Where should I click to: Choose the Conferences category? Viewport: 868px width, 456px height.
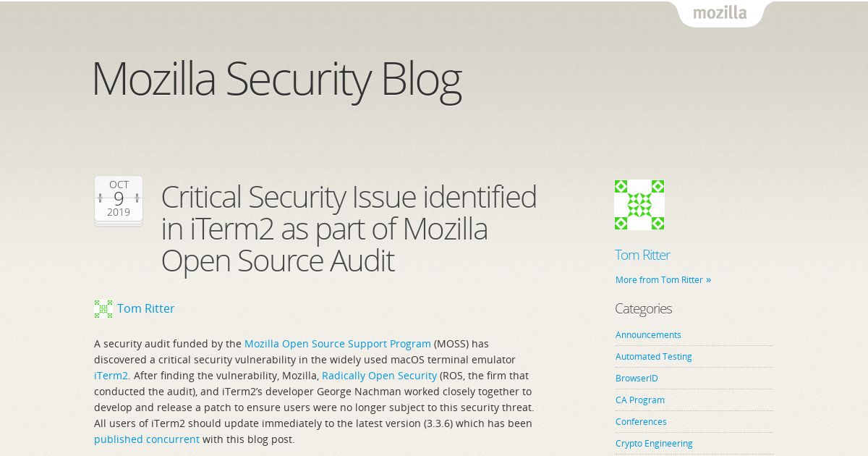(x=641, y=421)
